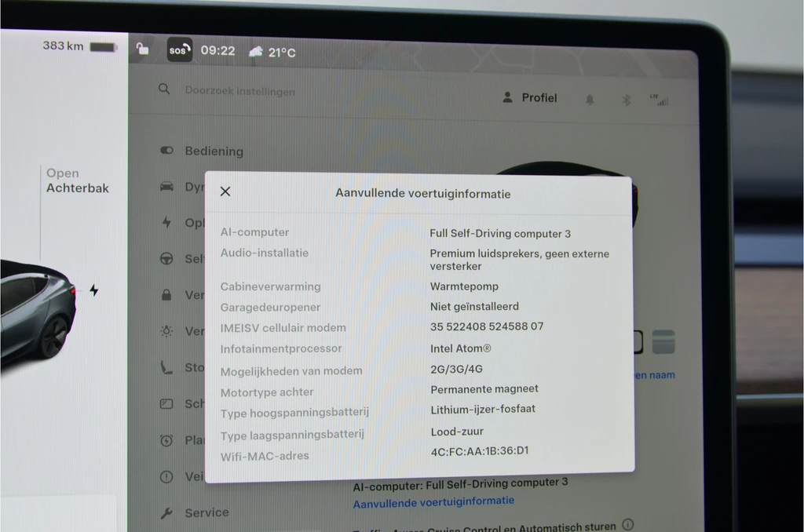Focus the Doorzoek instellingen search field
The image size is (804, 532).
[x=239, y=91]
